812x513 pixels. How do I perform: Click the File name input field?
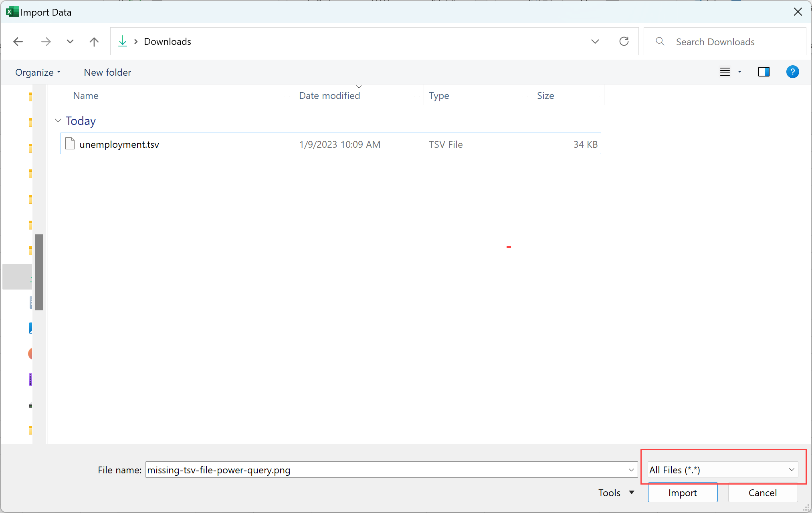click(385, 470)
